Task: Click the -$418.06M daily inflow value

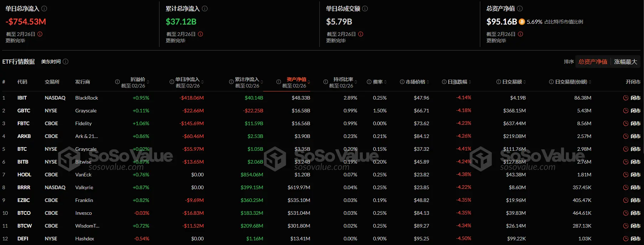Action: click(x=192, y=98)
